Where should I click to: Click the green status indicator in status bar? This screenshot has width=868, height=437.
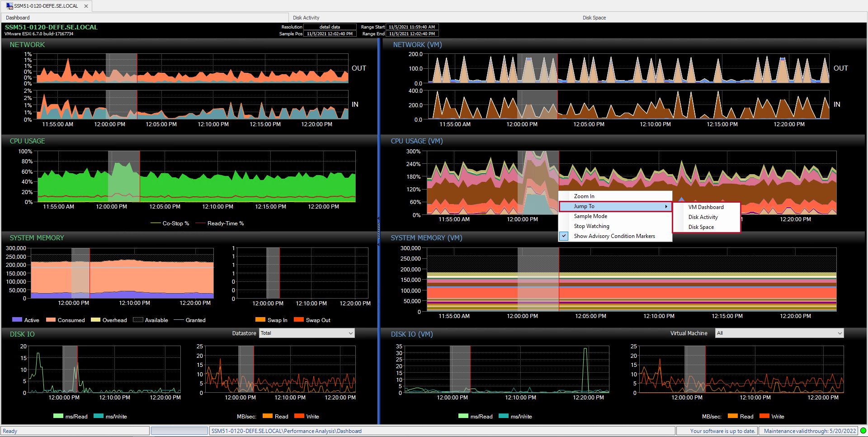coord(863,431)
